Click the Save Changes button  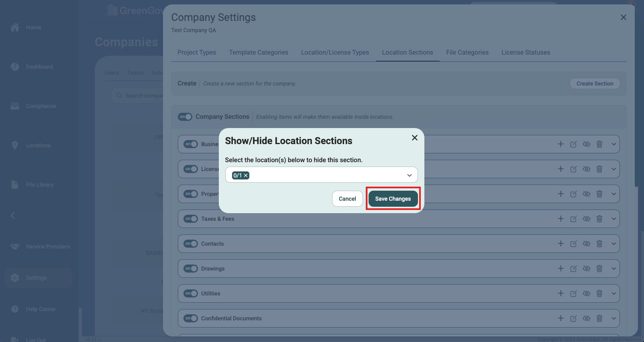(393, 199)
